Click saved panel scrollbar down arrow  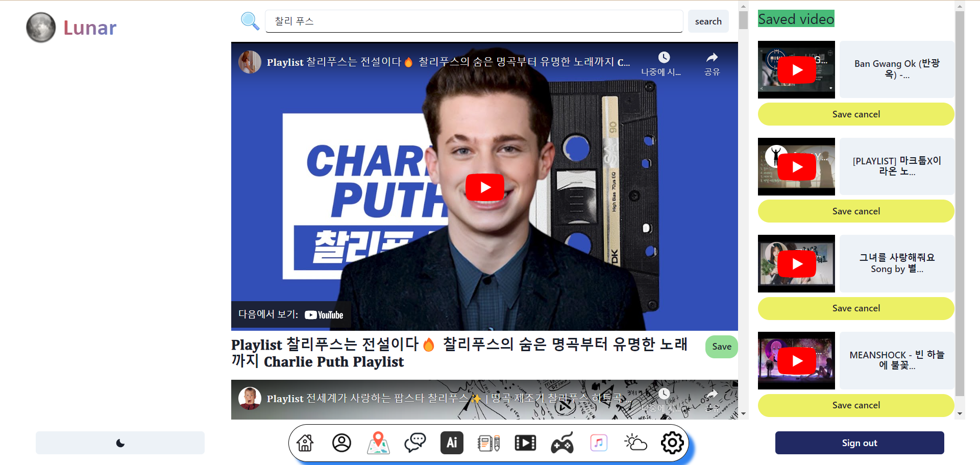tap(960, 414)
